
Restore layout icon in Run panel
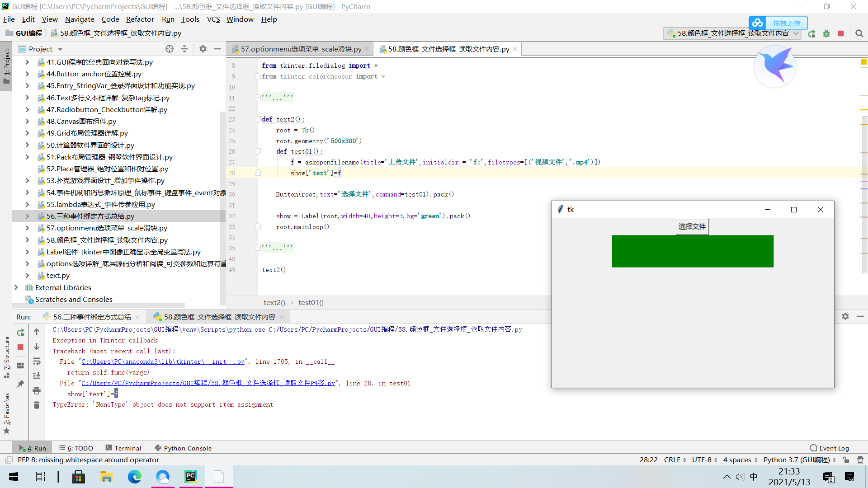click(20, 365)
